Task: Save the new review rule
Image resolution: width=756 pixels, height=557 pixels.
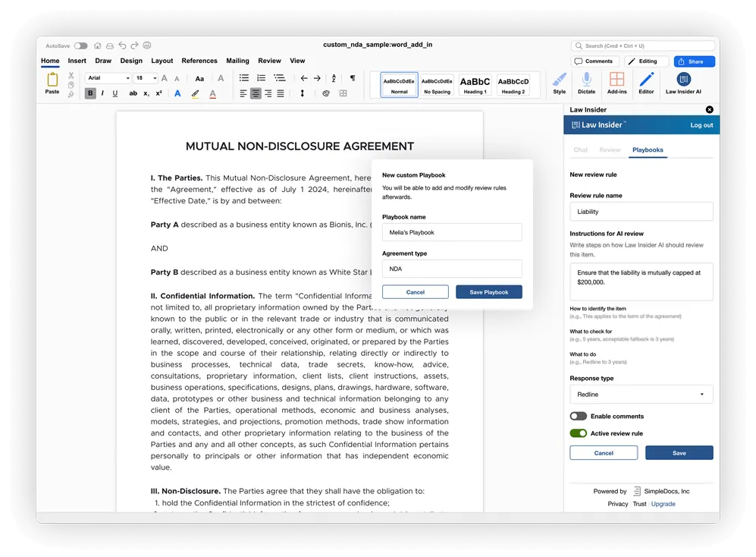Action: coord(679,453)
